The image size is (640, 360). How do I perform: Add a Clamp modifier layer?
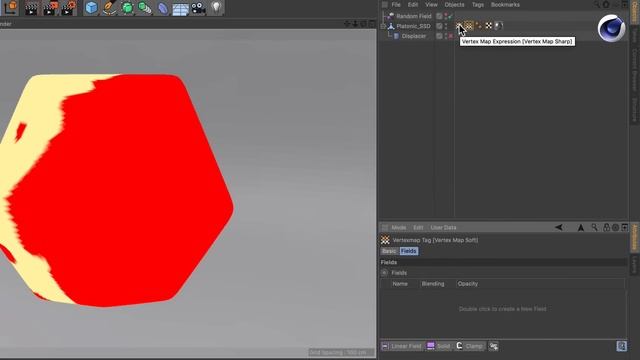point(470,346)
